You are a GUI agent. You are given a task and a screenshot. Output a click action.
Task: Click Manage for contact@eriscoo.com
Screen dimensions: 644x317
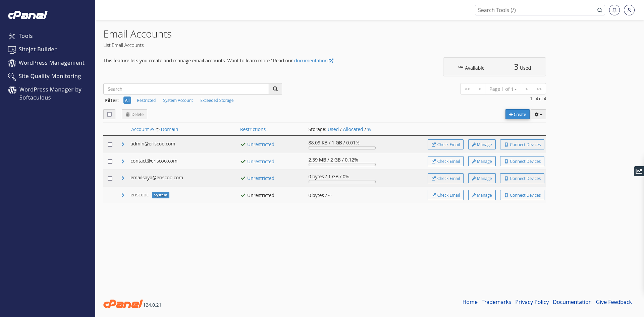482,162
